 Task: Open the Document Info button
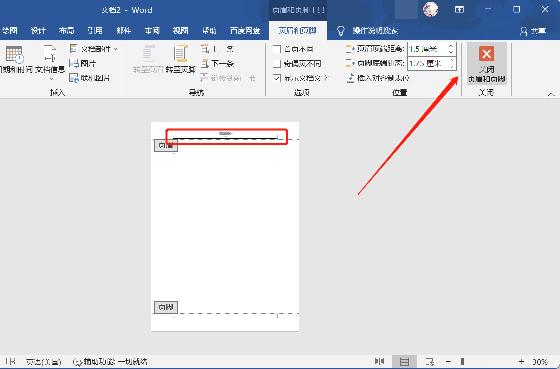[50, 60]
